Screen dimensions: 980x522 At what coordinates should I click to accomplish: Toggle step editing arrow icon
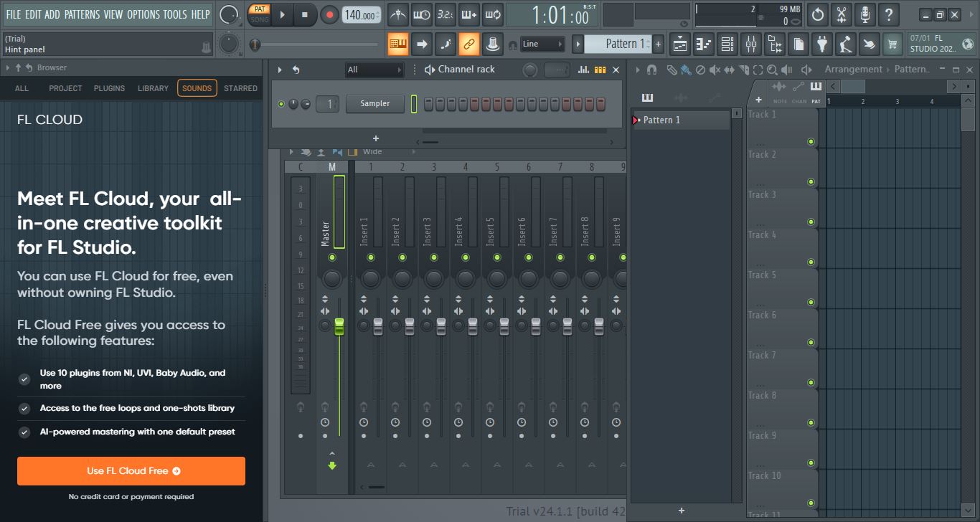pyautogui.click(x=422, y=44)
